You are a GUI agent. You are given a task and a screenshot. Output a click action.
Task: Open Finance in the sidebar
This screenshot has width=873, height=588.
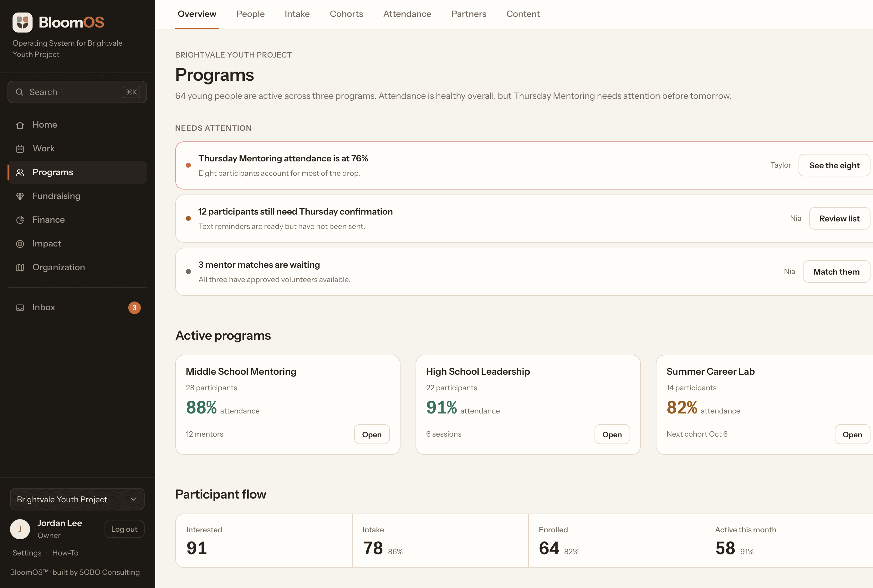pyautogui.click(x=77, y=220)
